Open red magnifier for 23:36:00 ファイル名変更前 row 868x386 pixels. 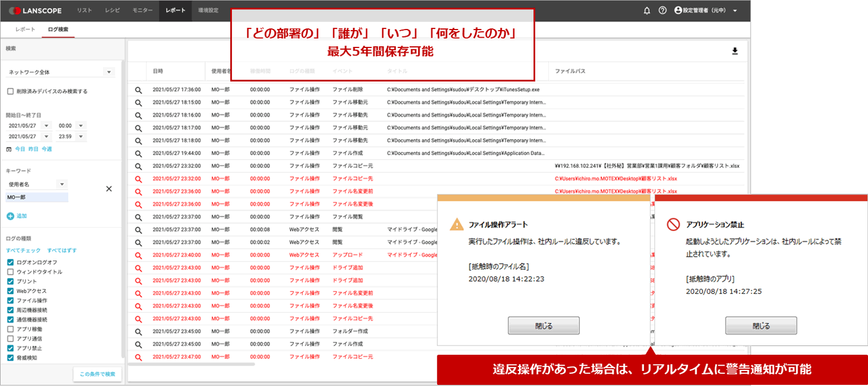[138, 192]
